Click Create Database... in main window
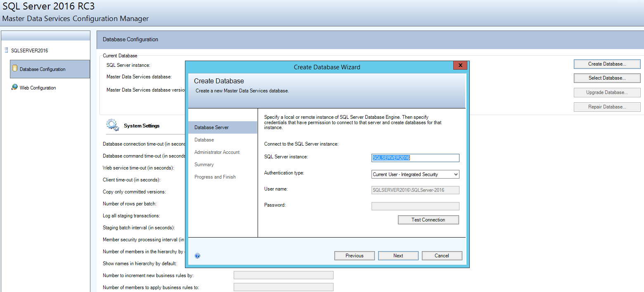Viewport: 644px width, 292px height. click(x=607, y=64)
